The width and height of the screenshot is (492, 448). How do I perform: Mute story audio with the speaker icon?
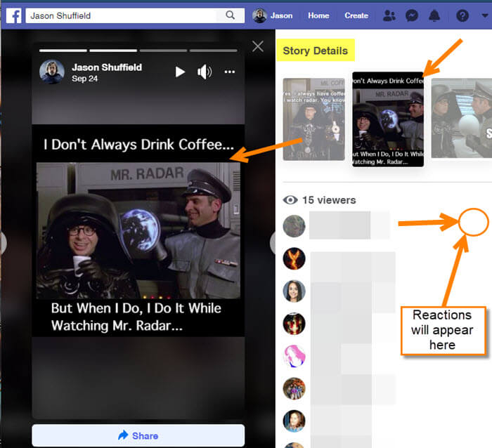point(205,72)
